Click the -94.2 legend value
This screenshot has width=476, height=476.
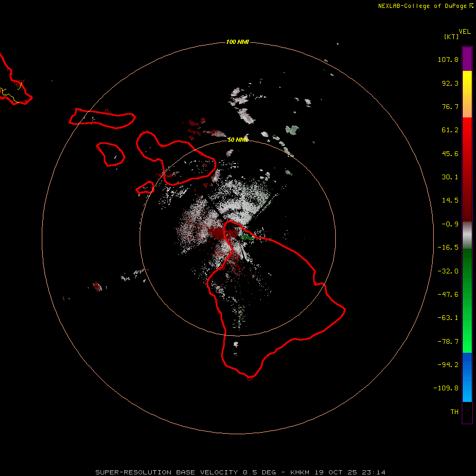(448, 365)
